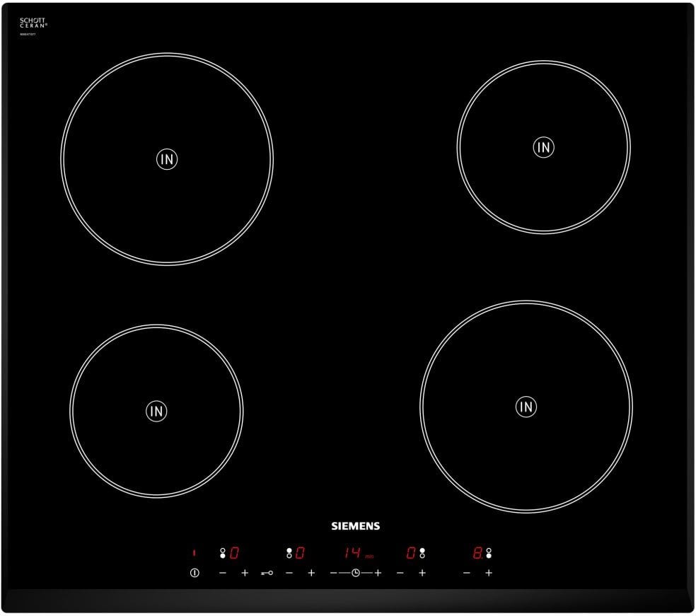The width and height of the screenshot is (696, 616).
Task: Tap the key-shaped child lock icon
Action: [x=267, y=572]
